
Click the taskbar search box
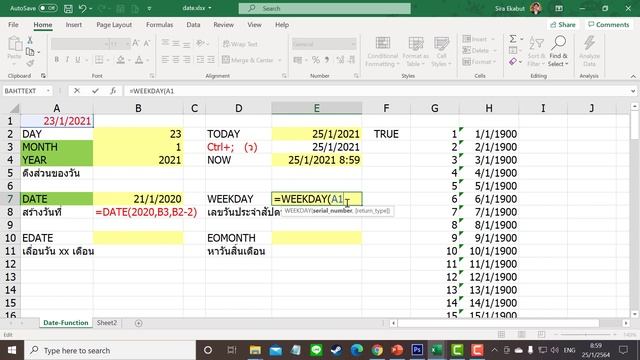point(110,350)
